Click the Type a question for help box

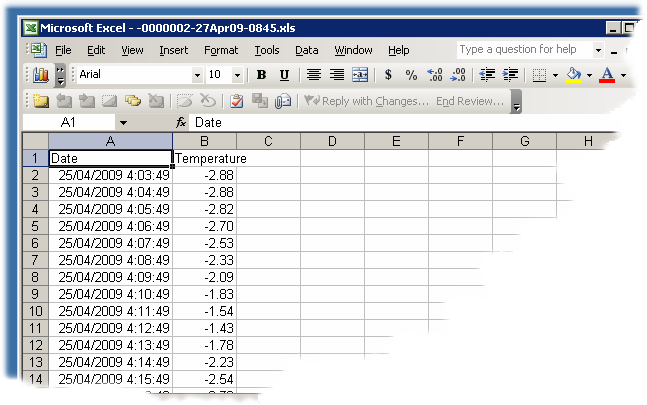coord(524,49)
